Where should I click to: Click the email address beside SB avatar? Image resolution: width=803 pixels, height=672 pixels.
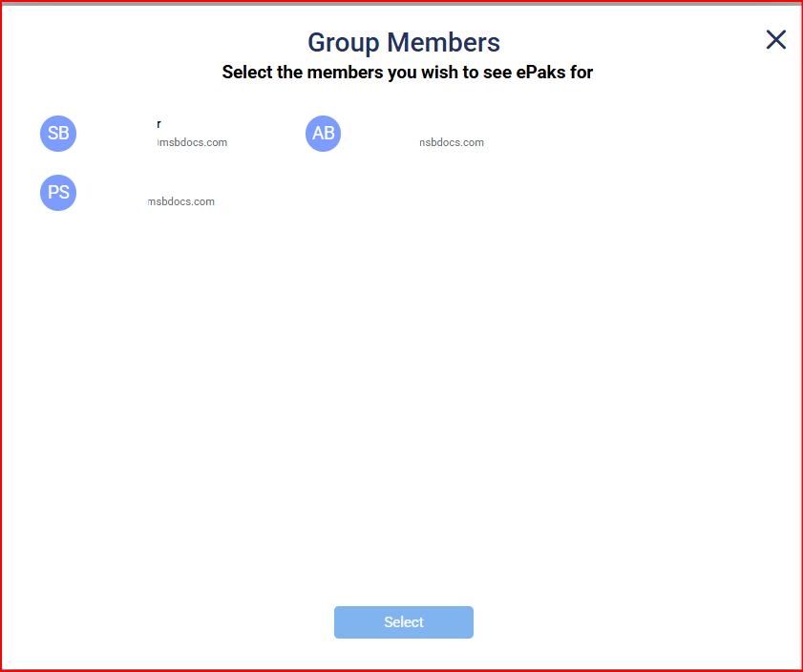(x=191, y=143)
